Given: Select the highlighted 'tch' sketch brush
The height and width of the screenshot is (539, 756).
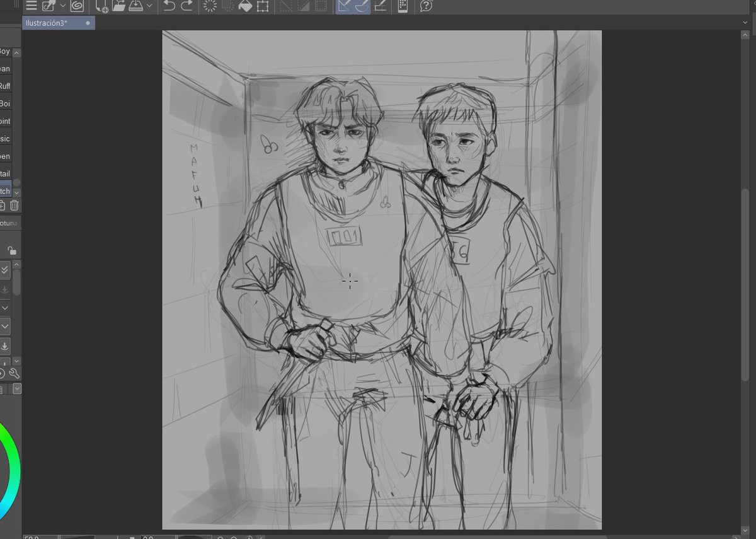Looking at the screenshot, I should tap(6, 191).
